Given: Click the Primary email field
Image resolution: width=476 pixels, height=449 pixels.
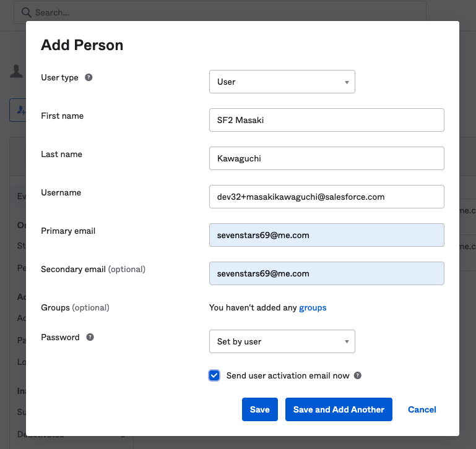Looking at the screenshot, I should [x=327, y=235].
